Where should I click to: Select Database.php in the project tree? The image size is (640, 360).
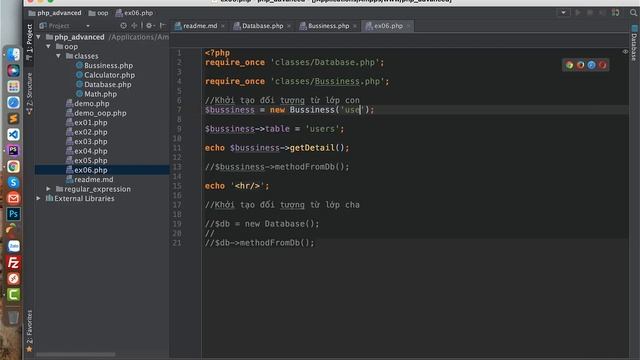(104, 84)
